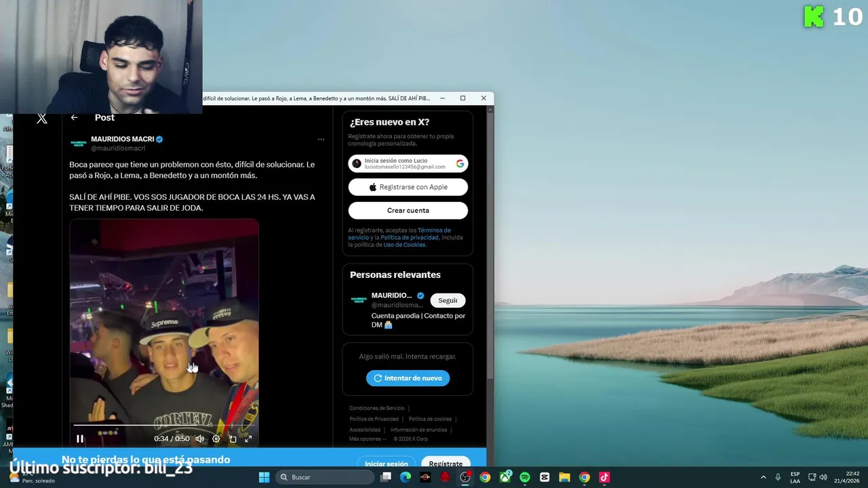Click the ¿Eres nuevo en X? heading
The height and width of the screenshot is (488, 868).
389,122
